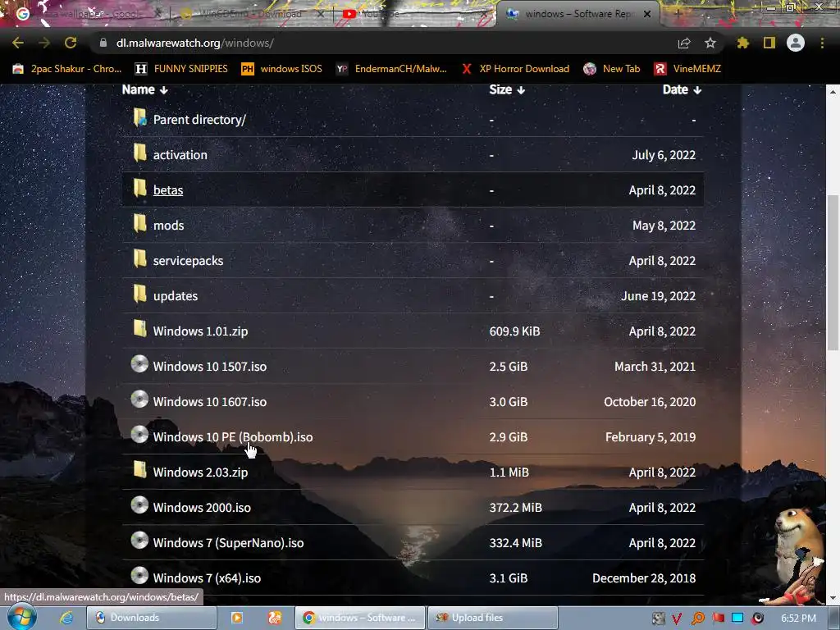
Task: Open the Windows Start orb
Action: [22, 617]
